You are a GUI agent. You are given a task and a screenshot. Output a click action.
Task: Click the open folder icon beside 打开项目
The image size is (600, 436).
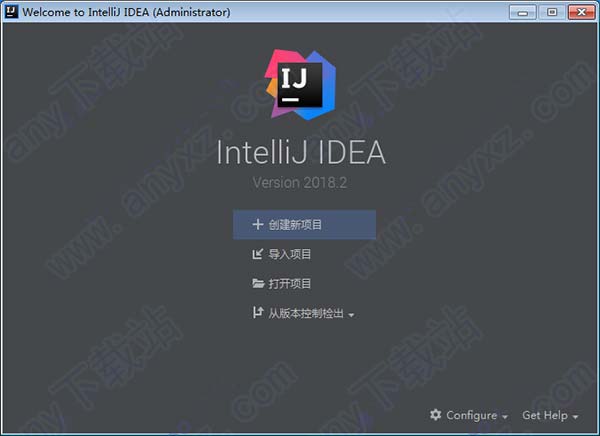coord(258,284)
